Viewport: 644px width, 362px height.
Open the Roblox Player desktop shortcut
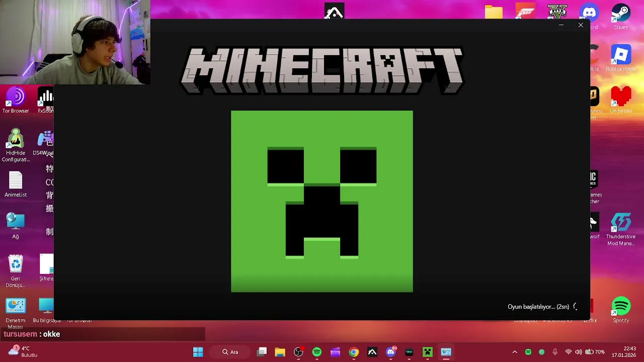coord(621,58)
